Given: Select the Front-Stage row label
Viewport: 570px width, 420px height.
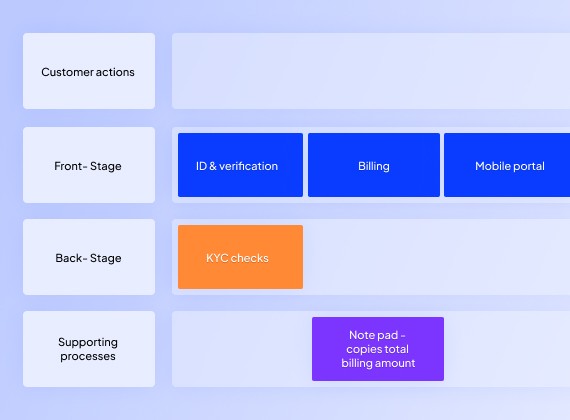Looking at the screenshot, I should [89, 165].
